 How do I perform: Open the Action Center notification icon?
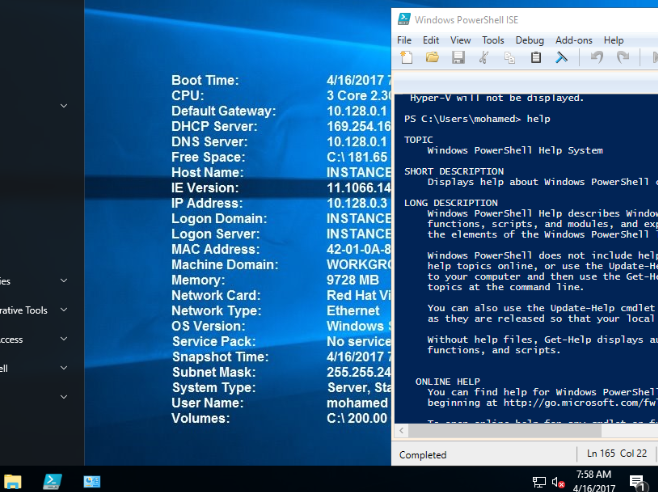[637, 482]
